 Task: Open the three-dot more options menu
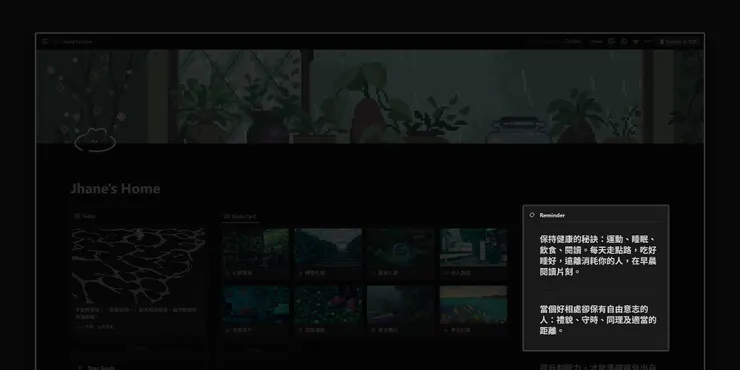coord(648,42)
